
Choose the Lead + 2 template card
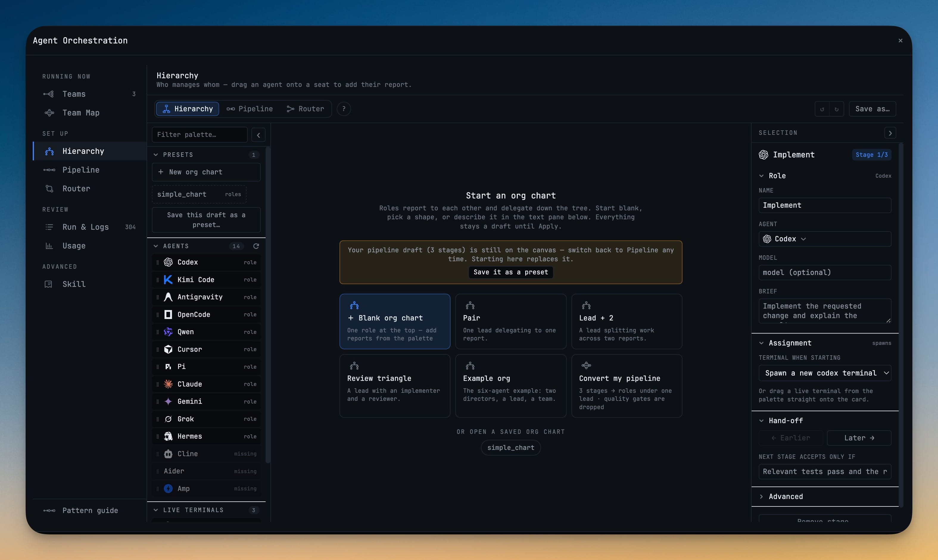(627, 322)
